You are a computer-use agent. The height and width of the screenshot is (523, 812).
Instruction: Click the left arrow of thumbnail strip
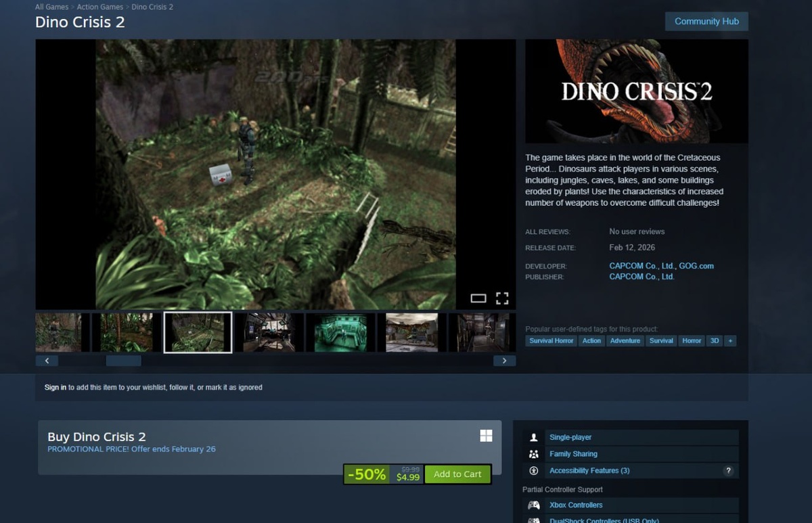[x=47, y=361]
